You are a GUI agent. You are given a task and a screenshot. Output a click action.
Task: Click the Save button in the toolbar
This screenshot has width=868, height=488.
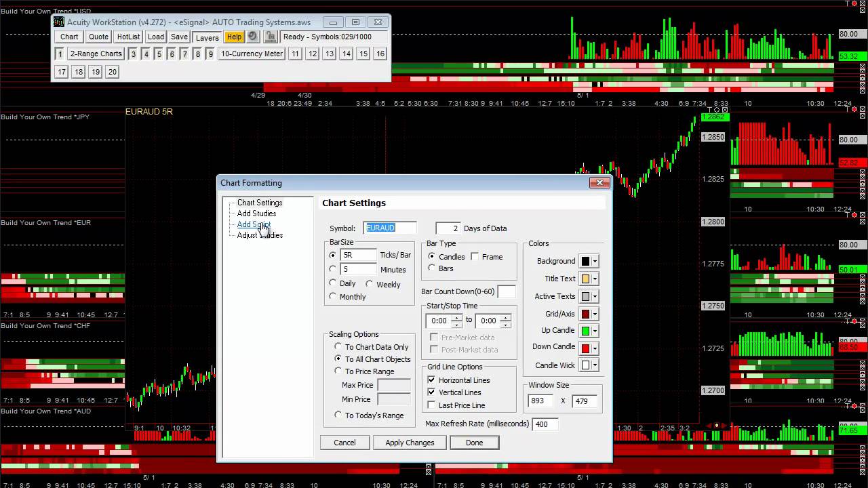coord(179,37)
